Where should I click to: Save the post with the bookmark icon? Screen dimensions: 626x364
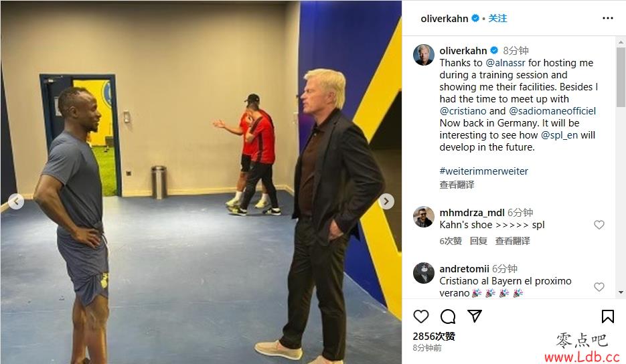[x=608, y=316]
